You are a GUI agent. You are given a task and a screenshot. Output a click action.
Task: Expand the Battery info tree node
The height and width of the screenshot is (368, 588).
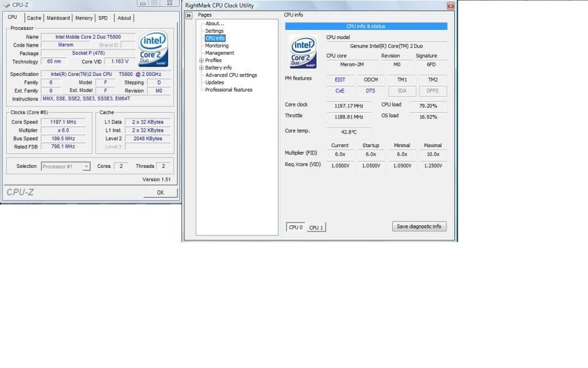[x=202, y=68]
